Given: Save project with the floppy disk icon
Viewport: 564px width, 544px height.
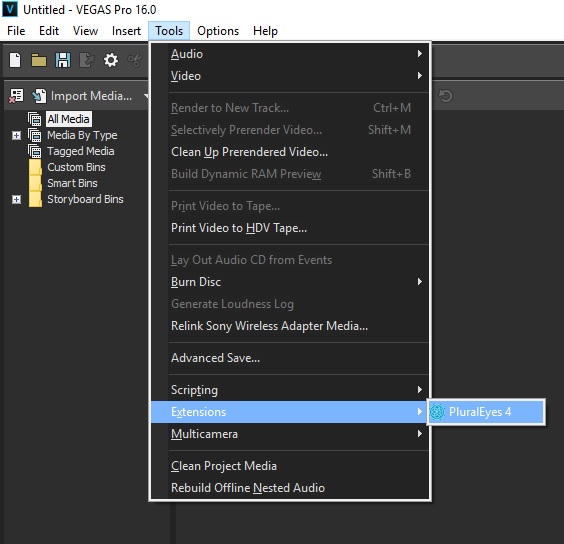Looking at the screenshot, I should [x=63, y=60].
